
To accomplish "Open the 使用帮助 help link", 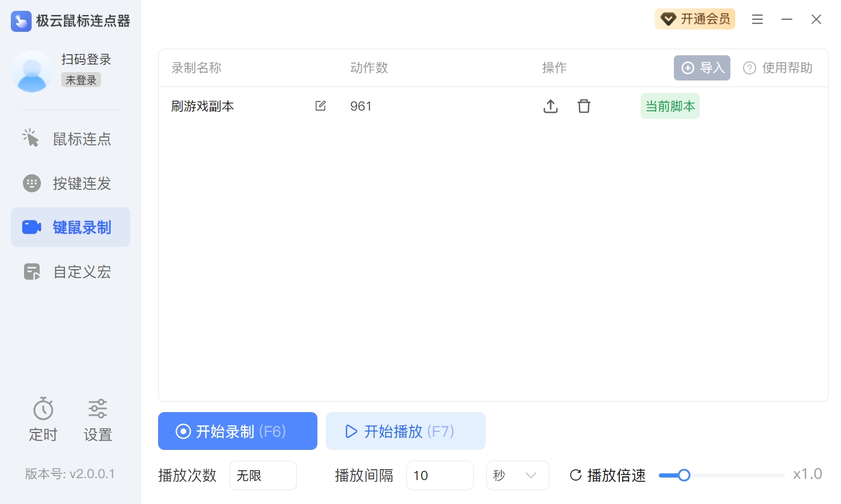I will 778,68.
